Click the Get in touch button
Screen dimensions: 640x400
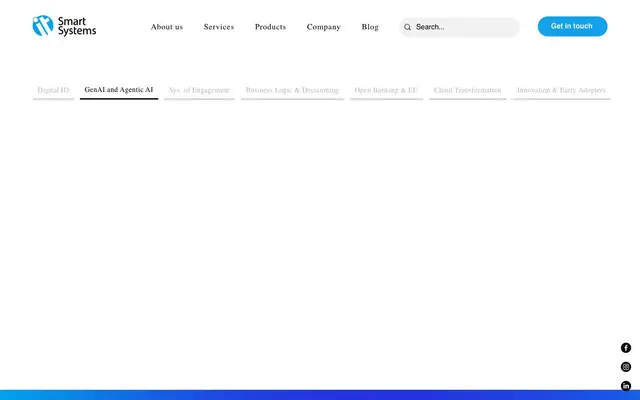pos(572,26)
